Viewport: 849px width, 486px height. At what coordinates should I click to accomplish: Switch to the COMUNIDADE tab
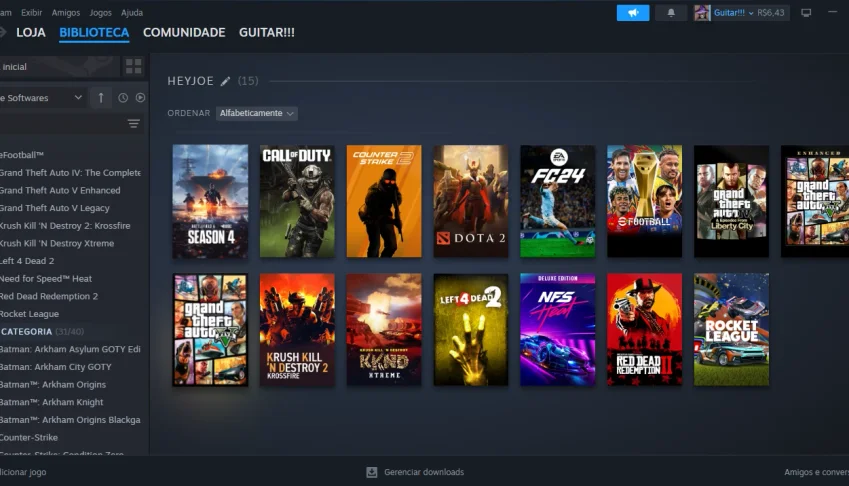[184, 32]
